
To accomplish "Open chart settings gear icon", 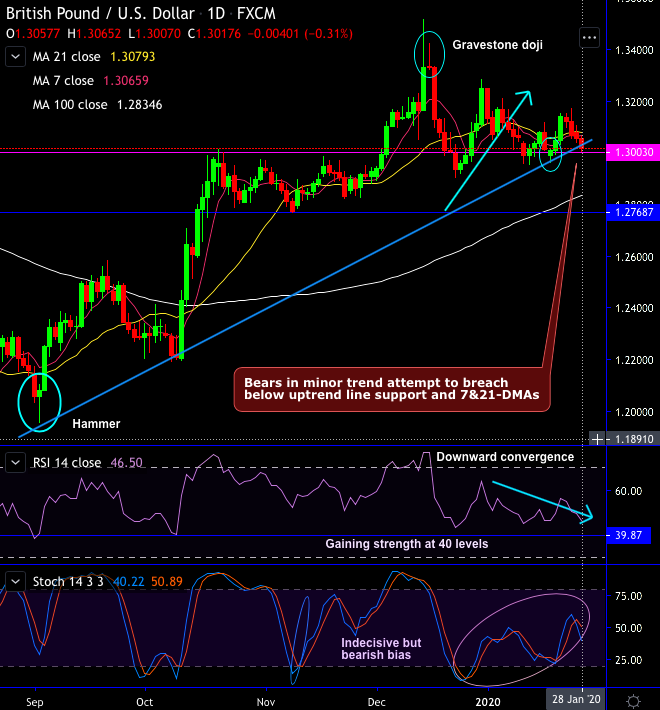I will [x=634, y=700].
